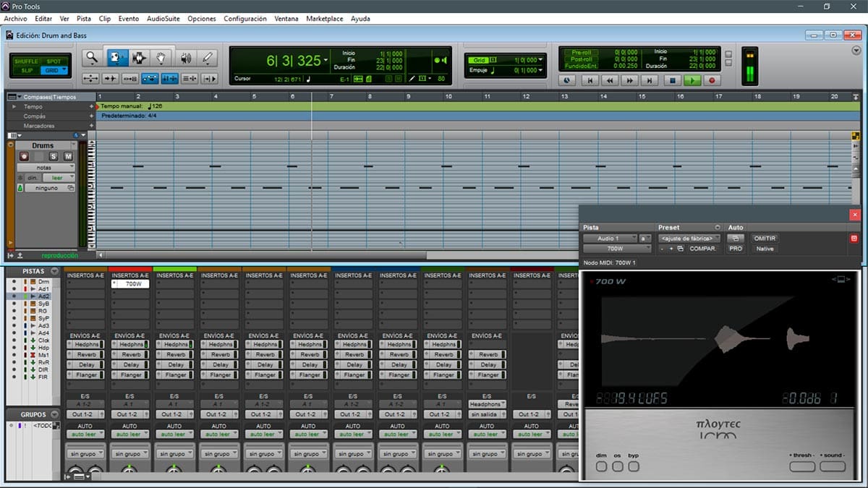Click the transport Rewind button

[610, 81]
